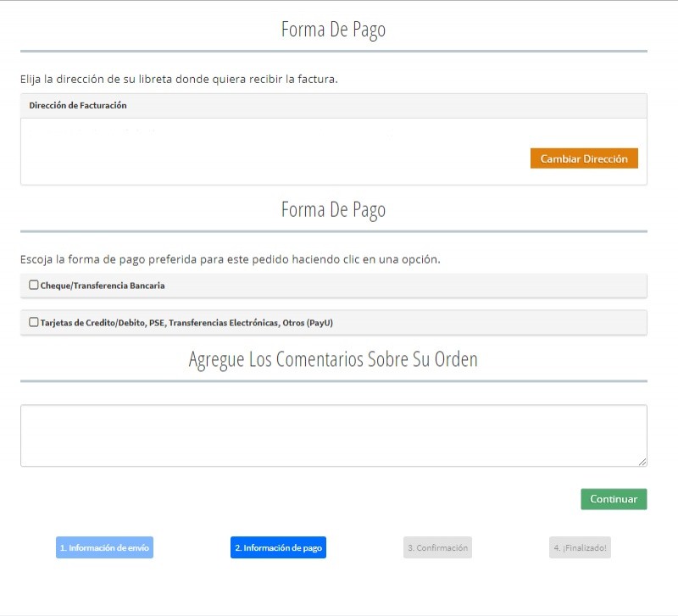The image size is (678, 616).
Task: Click the second Forma De Pago heading
Action: [333, 209]
